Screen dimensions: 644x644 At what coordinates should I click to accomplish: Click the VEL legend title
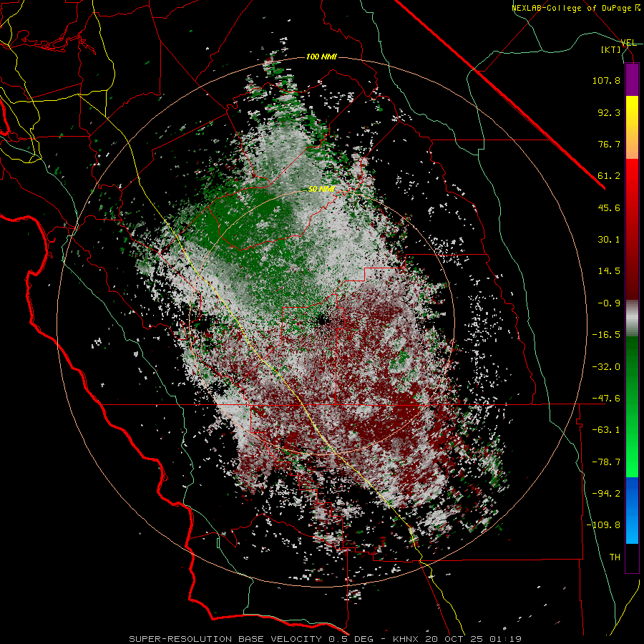[x=628, y=43]
